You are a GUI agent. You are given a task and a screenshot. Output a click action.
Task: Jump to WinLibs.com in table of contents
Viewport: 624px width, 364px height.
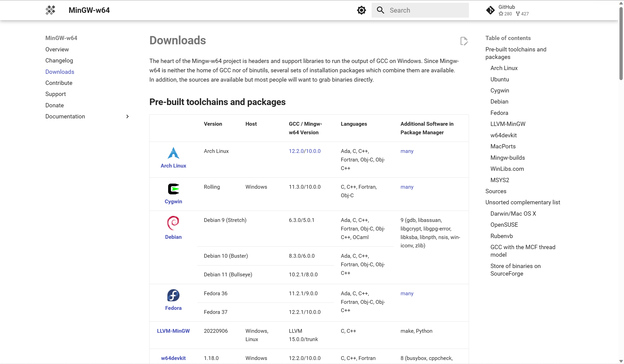pos(507,169)
